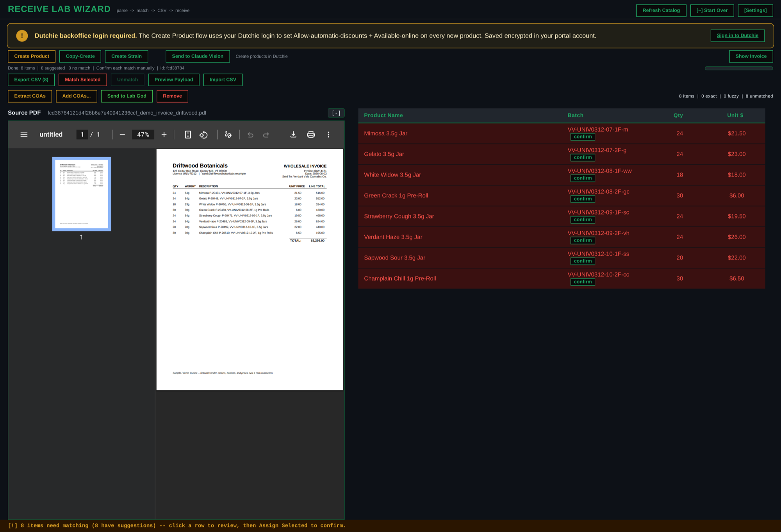Screen dimensions: 781x532
Task: Rotate the PDF counterclockwise
Action: click(x=203, y=135)
